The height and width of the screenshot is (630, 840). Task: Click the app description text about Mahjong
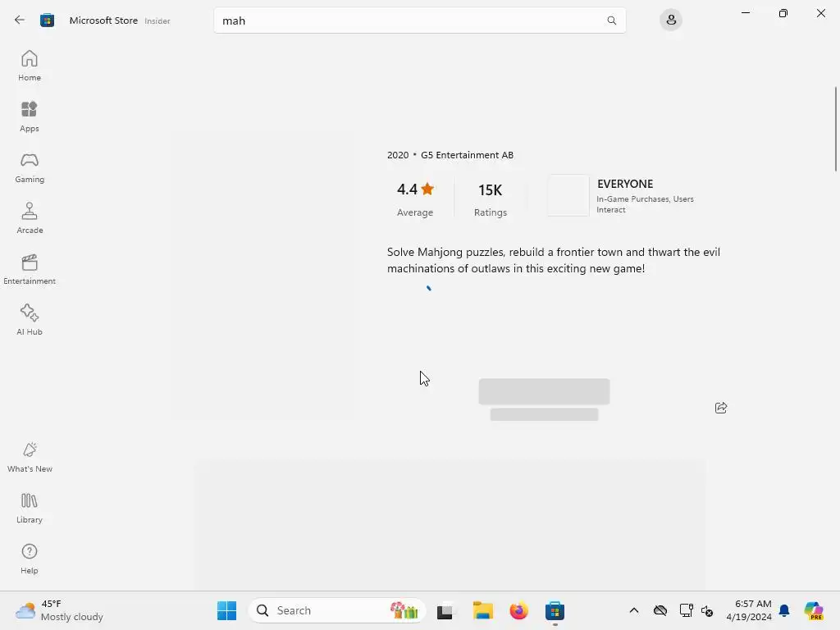pos(554,260)
